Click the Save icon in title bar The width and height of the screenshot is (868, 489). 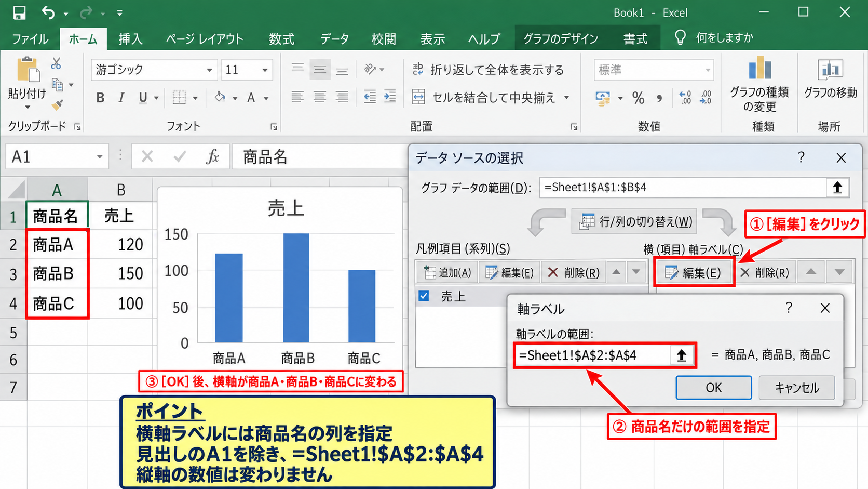(19, 12)
